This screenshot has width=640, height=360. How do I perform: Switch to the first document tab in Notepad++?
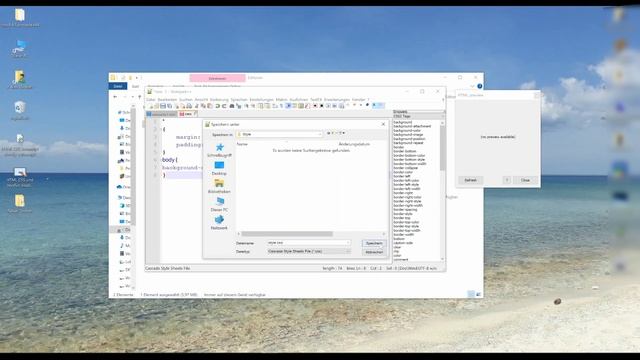point(162,114)
